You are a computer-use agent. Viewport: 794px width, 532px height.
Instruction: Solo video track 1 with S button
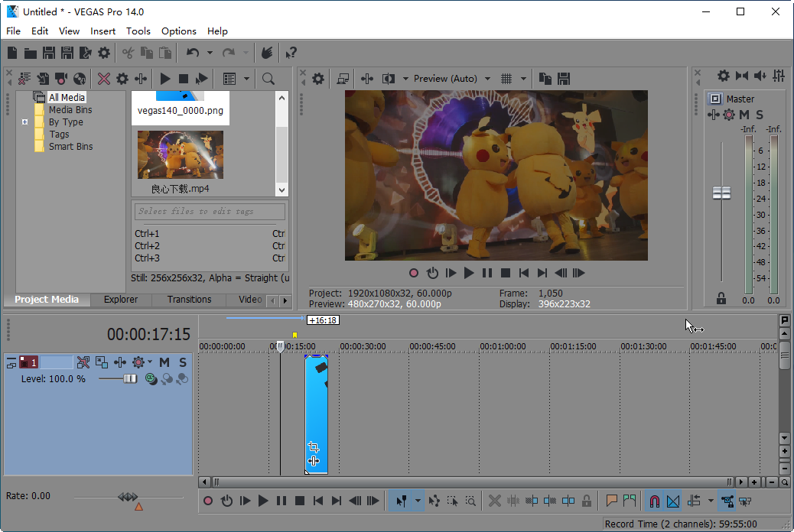click(x=183, y=362)
